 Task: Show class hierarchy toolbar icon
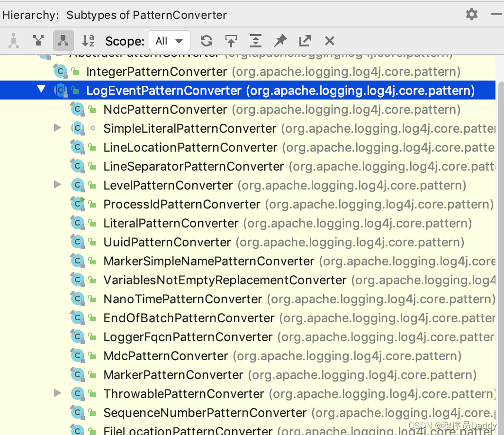tap(13, 41)
